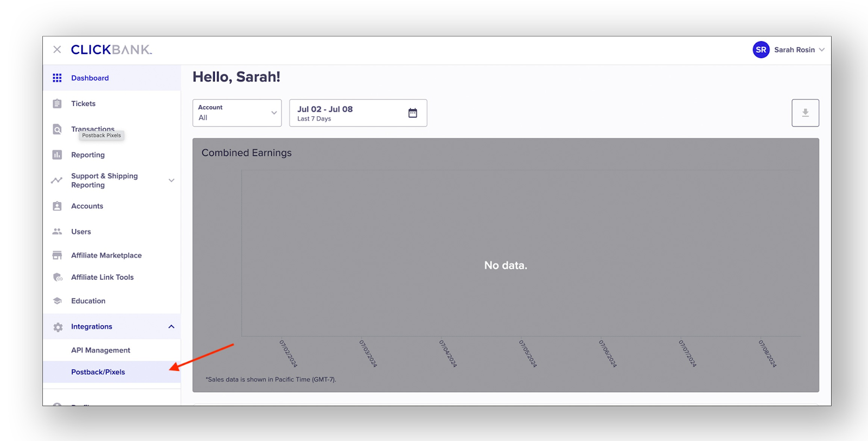Close the sidebar with the X icon

pyautogui.click(x=57, y=49)
